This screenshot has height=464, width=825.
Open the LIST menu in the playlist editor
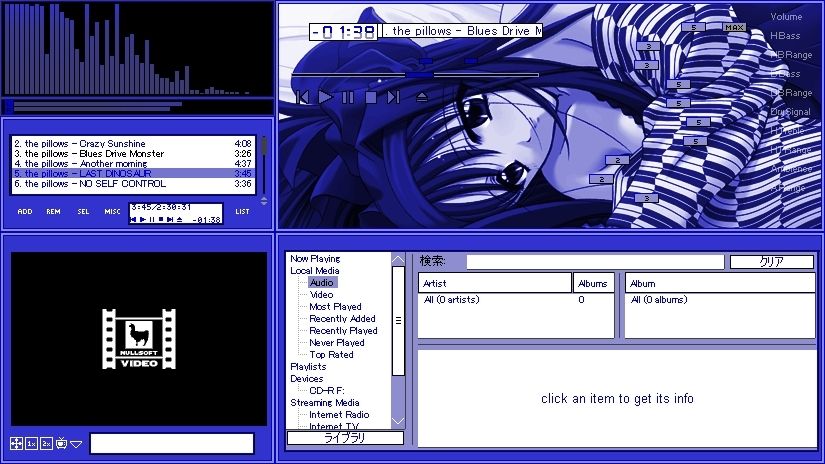242,211
